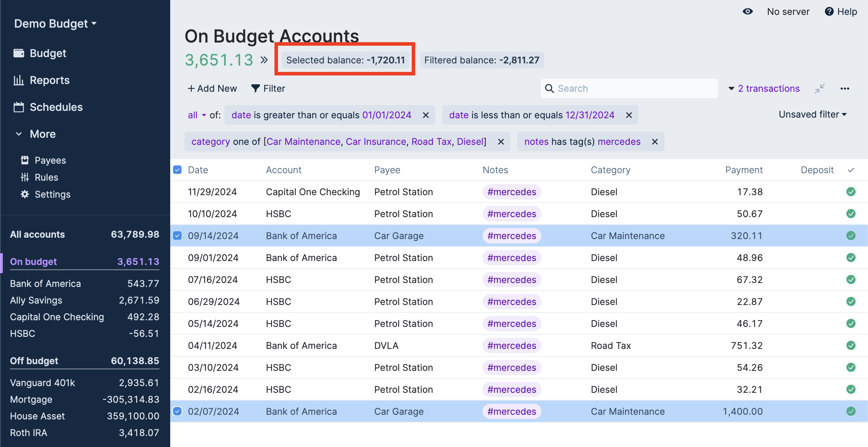
Task: Remove the category filter condition
Action: [x=501, y=142]
